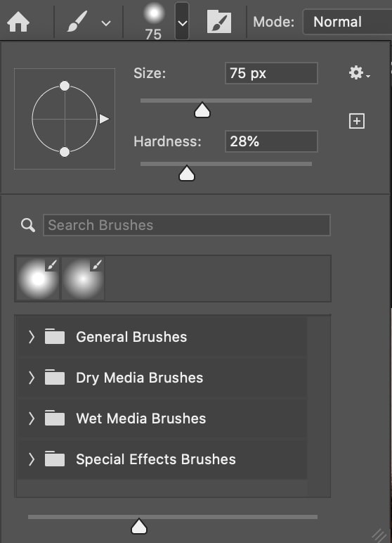Image resolution: width=392 pixels, height=543 pixels.
Task: Click the Hardness slider handle
Action: [x=187, y=173]
